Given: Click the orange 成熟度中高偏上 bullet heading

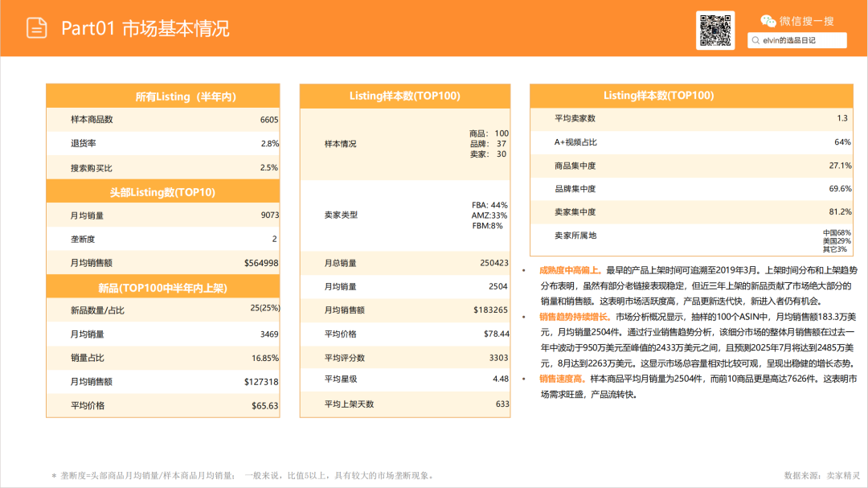Looking at the screenshot, I should click(571, 271).
